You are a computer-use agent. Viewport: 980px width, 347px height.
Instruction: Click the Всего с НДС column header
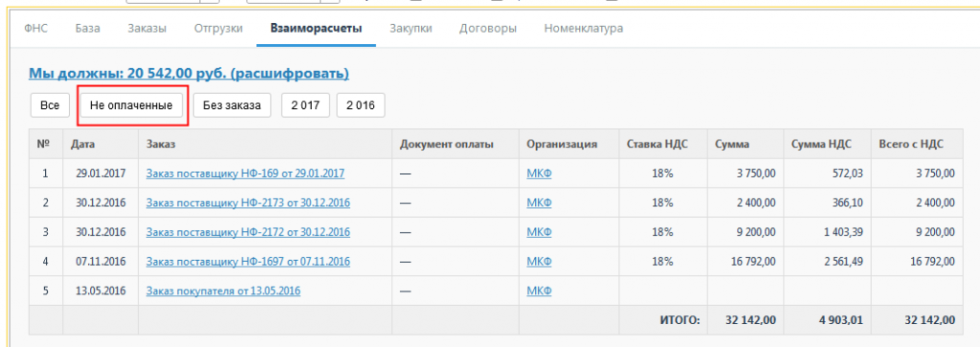coord(911,144)
